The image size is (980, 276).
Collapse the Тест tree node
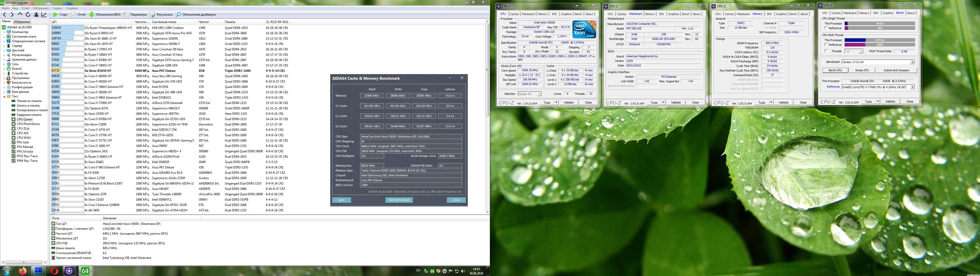[x=4, y=96]
